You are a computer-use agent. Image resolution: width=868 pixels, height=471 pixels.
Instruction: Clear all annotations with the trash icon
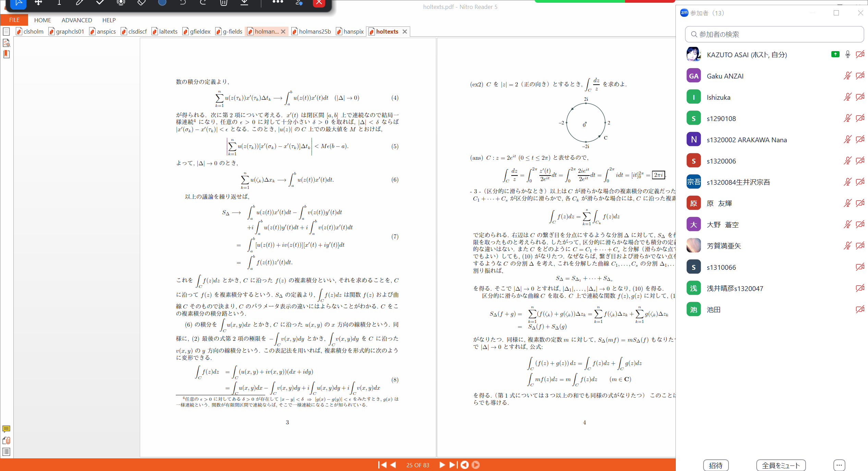tap(224, 3)
